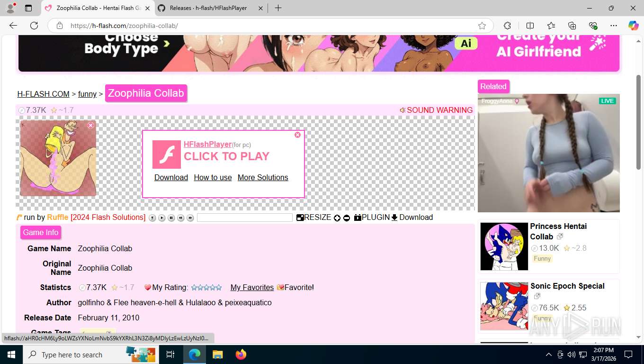Click the Zoophilia Collab title badge
The image size is (644, 364).
pos(146,93)
